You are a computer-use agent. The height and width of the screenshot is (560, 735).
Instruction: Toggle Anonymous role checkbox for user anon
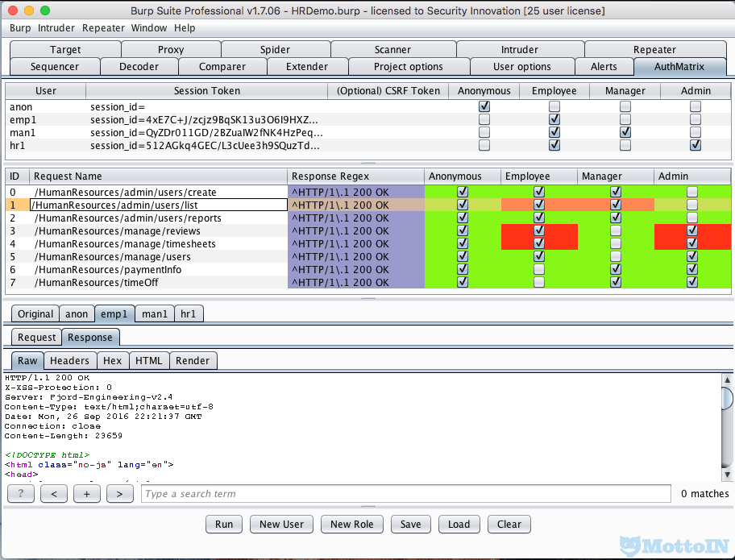[484, 106]
